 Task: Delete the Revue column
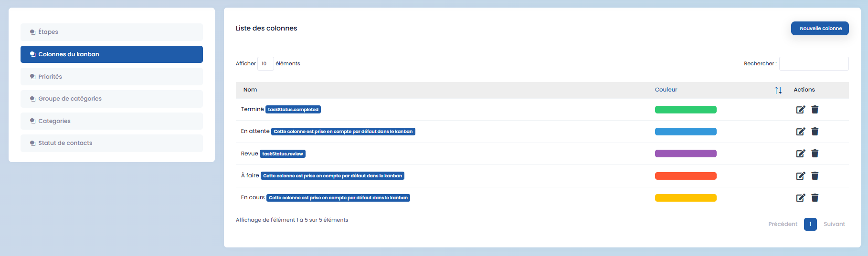(x=815, y=154)
